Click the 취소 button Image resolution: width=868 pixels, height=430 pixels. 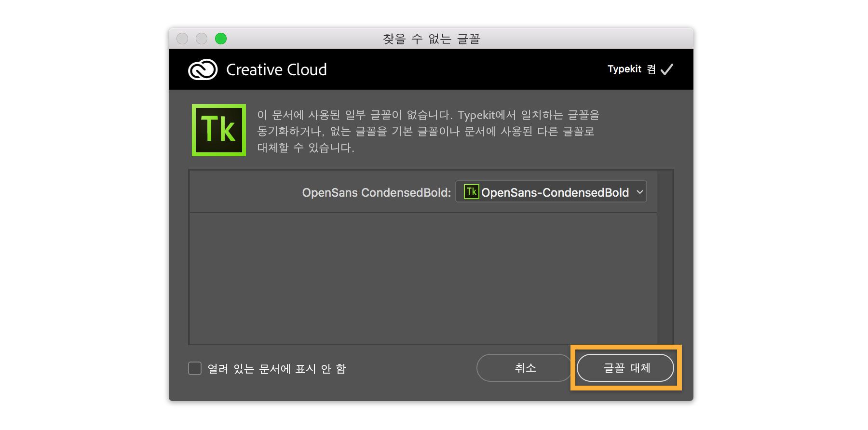pyautogui.click(x=525, y=368)
